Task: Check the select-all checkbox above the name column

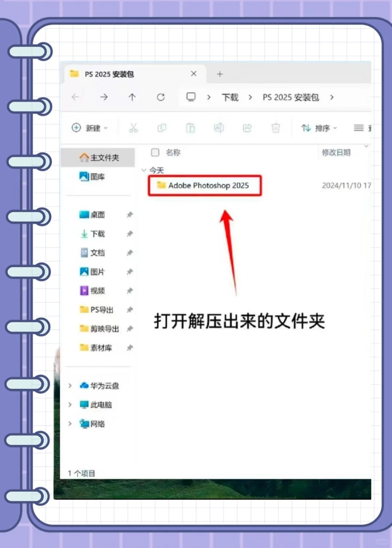Action: [x=155, y=153]
